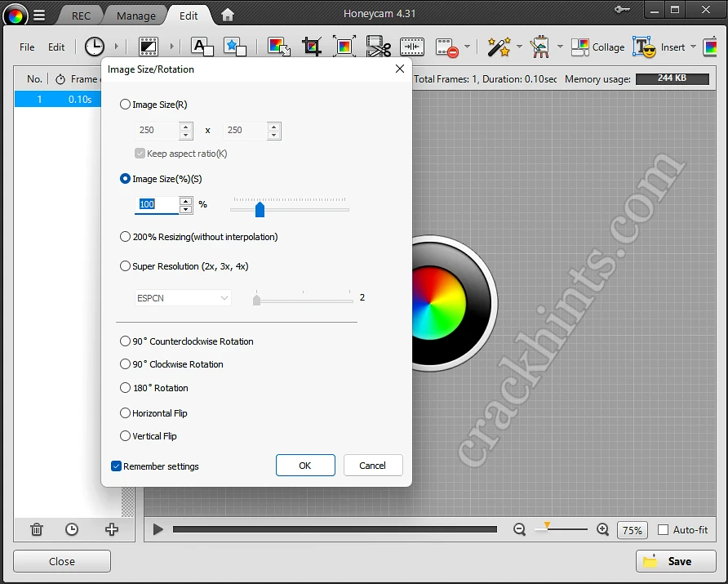The height and width of the screenshot is (584, 728).
Task: Open the Collage feature
Action: tap(598, 47)
